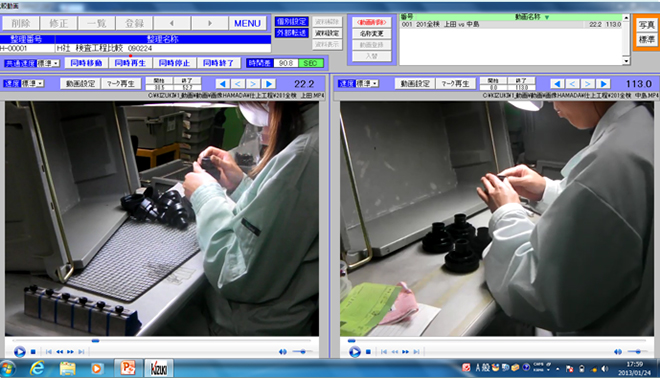Stop the right video playback
Image resolution: width=660 pixels, height=378 pixels.
click(368, 351)
